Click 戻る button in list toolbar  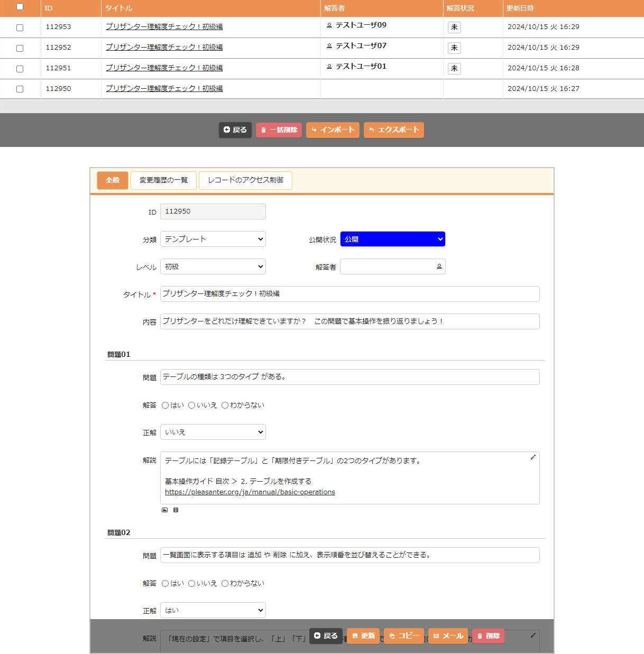pos(235,130)
